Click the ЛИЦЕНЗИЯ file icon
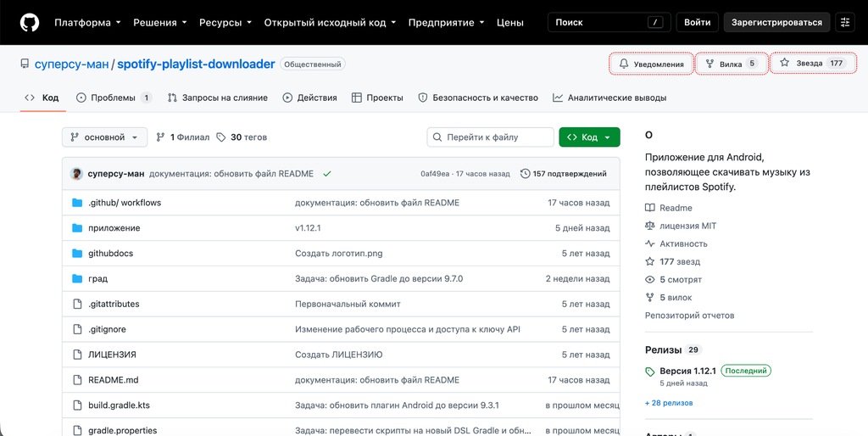This screenshot has width=868, height=436. 77,355
